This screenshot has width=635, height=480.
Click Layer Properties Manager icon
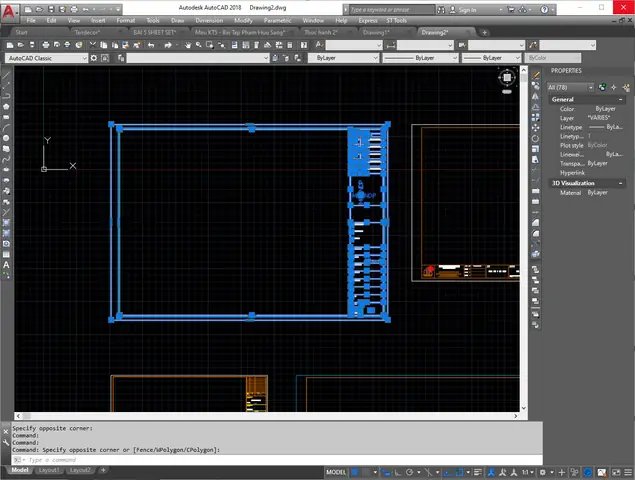click(x=121, y=58)
